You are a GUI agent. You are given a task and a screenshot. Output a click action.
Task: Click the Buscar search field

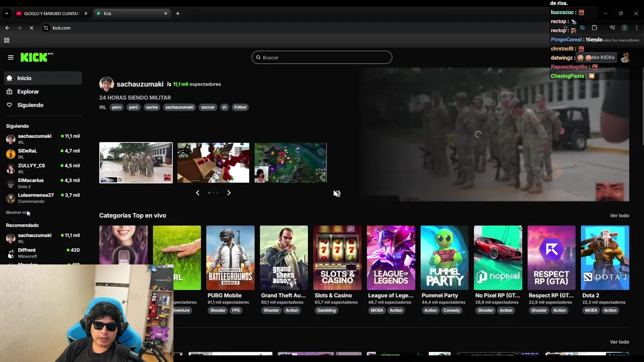[322, 57]
